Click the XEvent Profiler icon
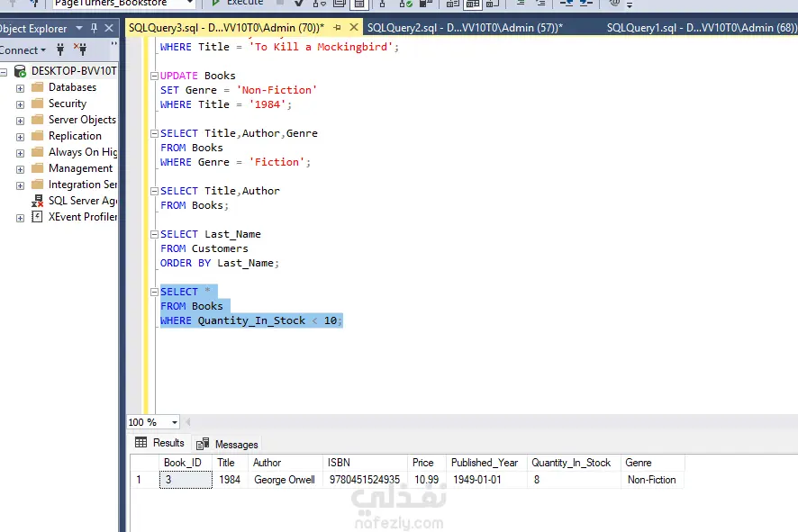This screenshot has height=532, width=798. click(x=37, y=217)
